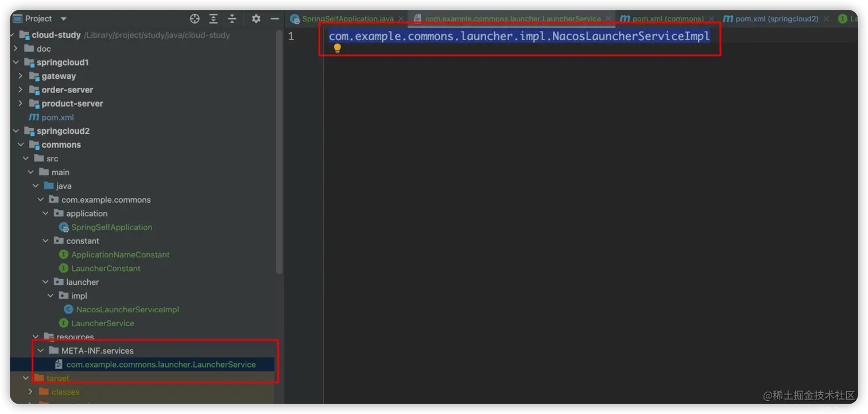The height and width of the screenshot is (414, 868).
Task: Expand the classes folder under target
Action: (x=30, y=392)
